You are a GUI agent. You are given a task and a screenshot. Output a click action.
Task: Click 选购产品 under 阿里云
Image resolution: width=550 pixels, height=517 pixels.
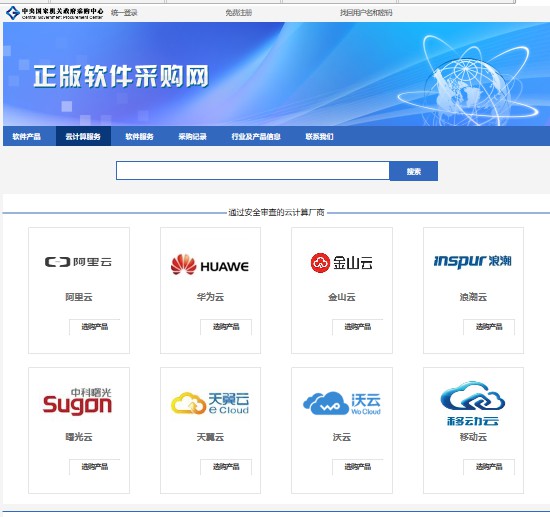point(95,327)
